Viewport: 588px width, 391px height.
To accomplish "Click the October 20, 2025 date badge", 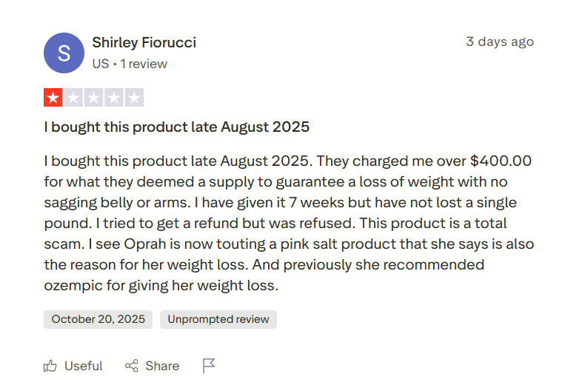I will 98,319.
